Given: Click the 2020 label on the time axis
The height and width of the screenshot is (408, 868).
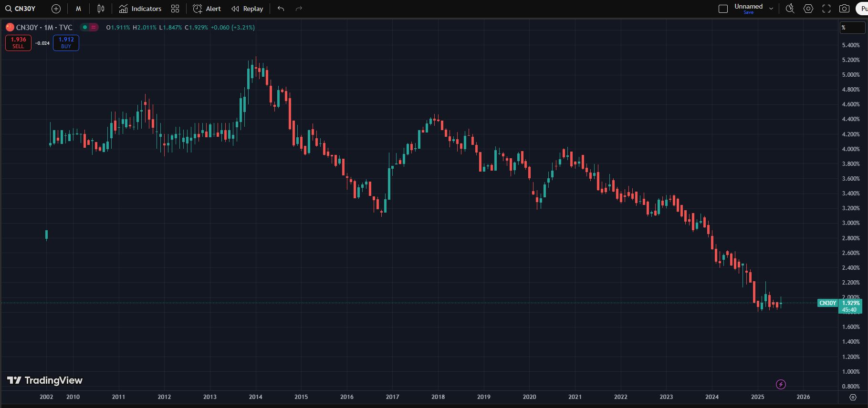Looking at the screenshot, I should 529,397.
